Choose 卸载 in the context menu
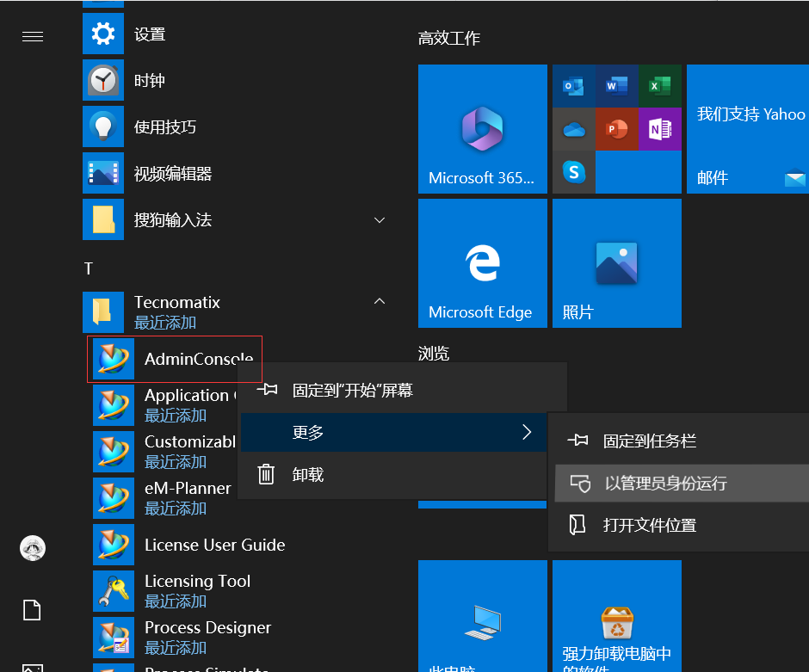 [393, 474]
